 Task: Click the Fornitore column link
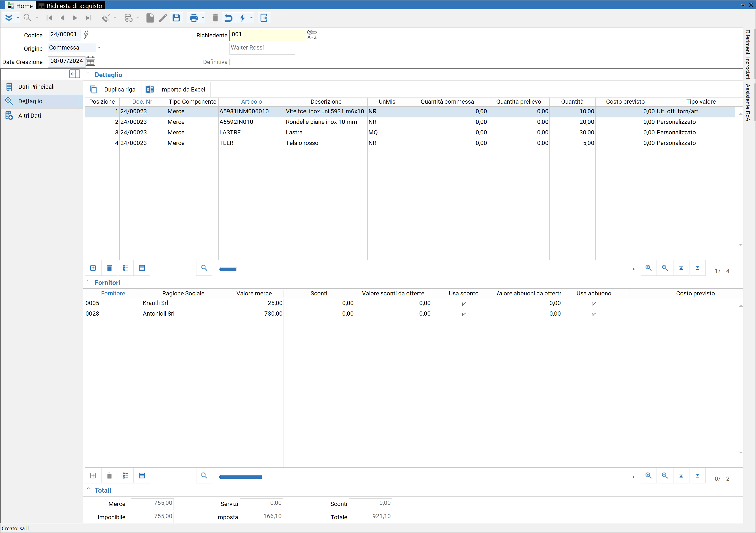[113, 294]
